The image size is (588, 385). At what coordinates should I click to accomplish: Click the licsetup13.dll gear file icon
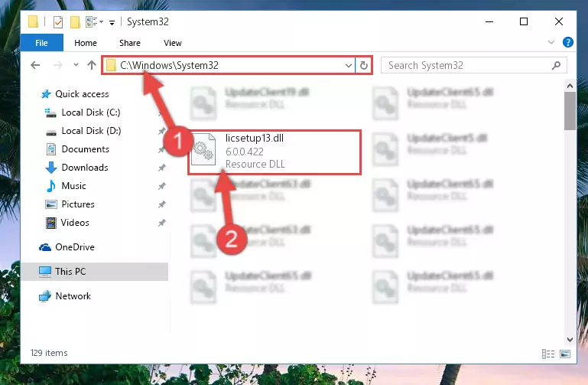[203, 150]
